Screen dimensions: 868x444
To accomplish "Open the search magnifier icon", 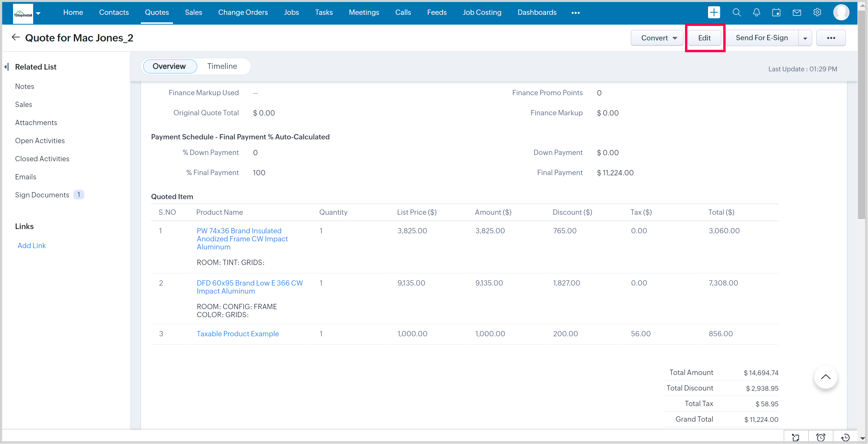I will [736, 13].
